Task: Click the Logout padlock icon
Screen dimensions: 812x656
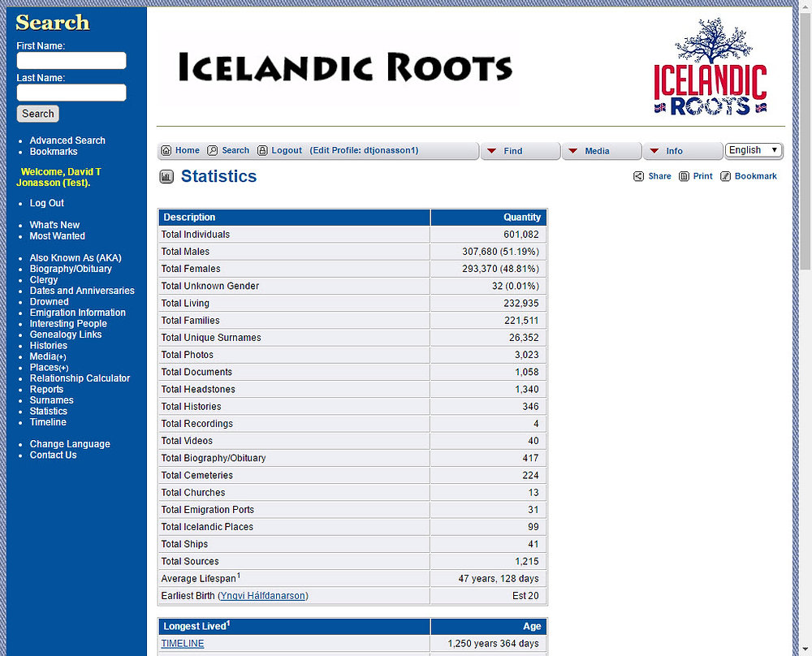Action: (x=262, y=150)
